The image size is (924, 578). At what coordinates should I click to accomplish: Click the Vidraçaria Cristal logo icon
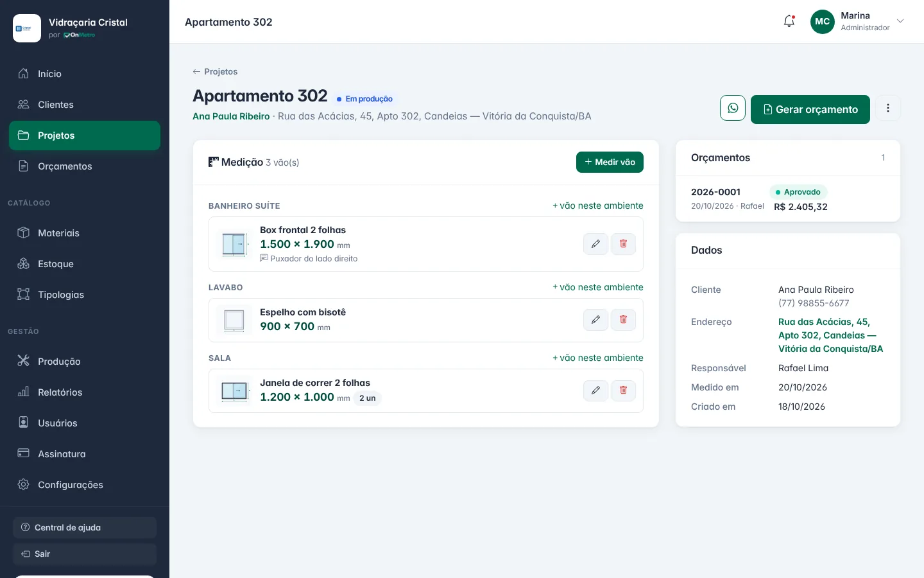coord(27,28)
